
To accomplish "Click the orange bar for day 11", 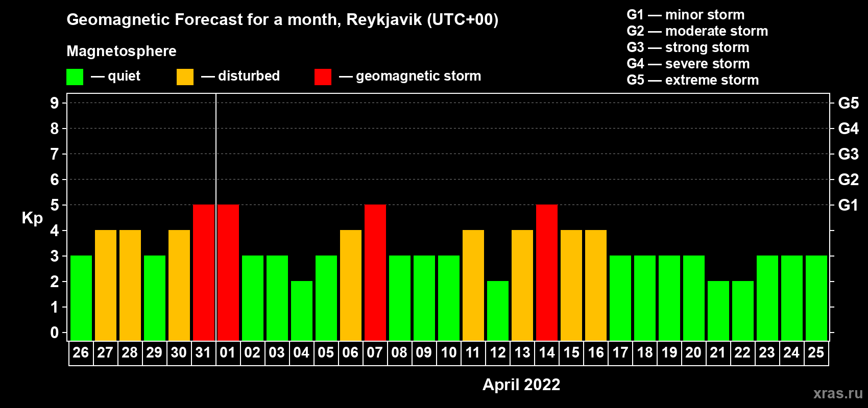I will pyautogui.click(x=473, y=285).
